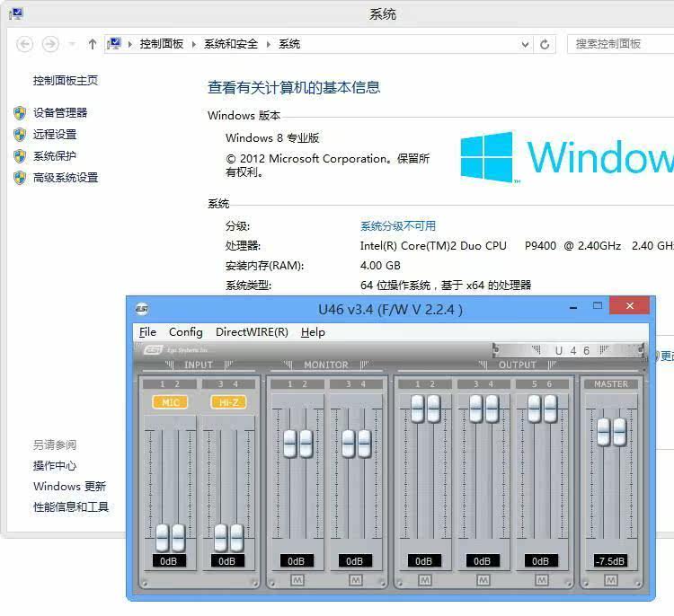674x616 pixels.
Task: Click the -7.5dB master level readout
Action: click(x=611, y=561)
